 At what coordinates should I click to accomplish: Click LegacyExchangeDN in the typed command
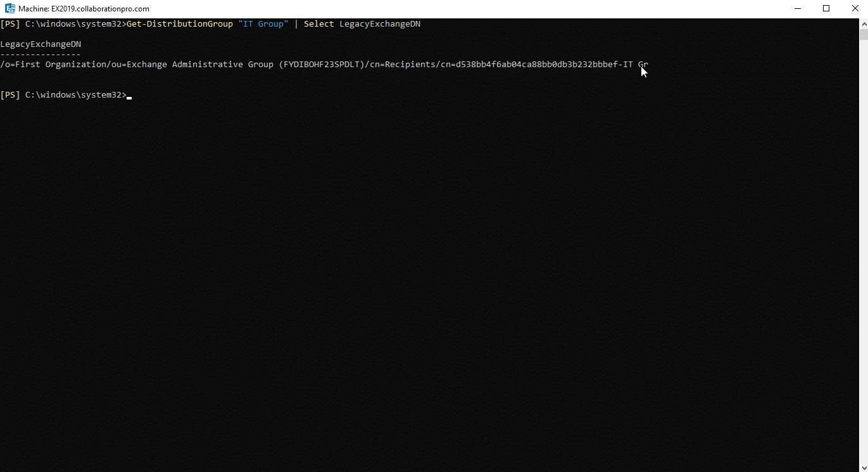[379, 23]
